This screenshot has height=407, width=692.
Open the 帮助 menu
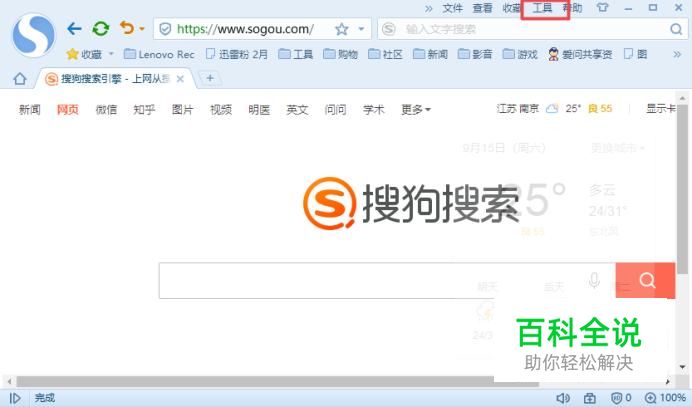coord(574,8)
